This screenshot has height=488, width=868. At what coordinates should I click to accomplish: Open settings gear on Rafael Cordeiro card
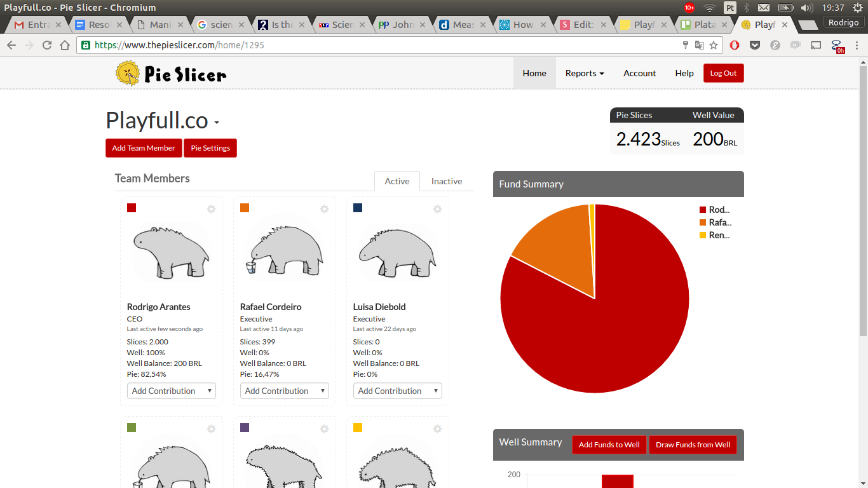(324, 209)
